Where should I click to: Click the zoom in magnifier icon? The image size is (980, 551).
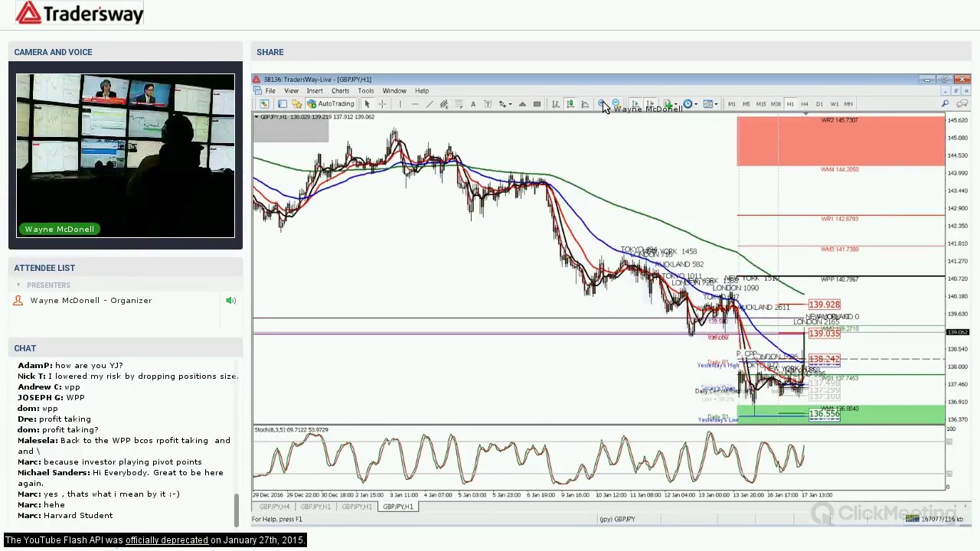(601, 103)
